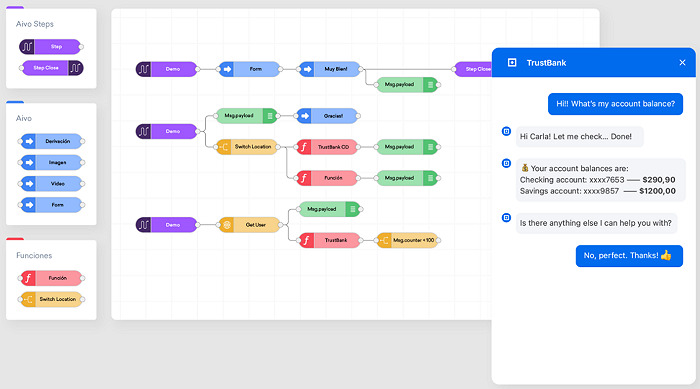Select the Step node in Aivo Steps palette

[50, 46]
